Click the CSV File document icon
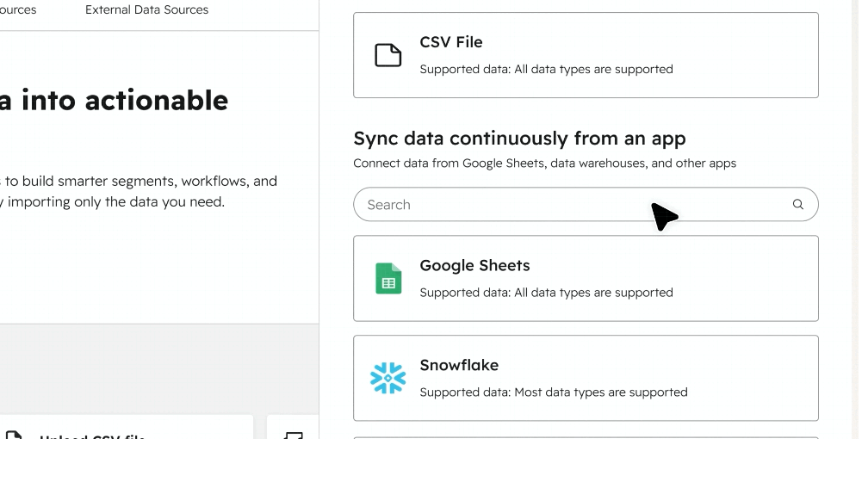Viewport: 868px width, 482px height. point(387,55)
